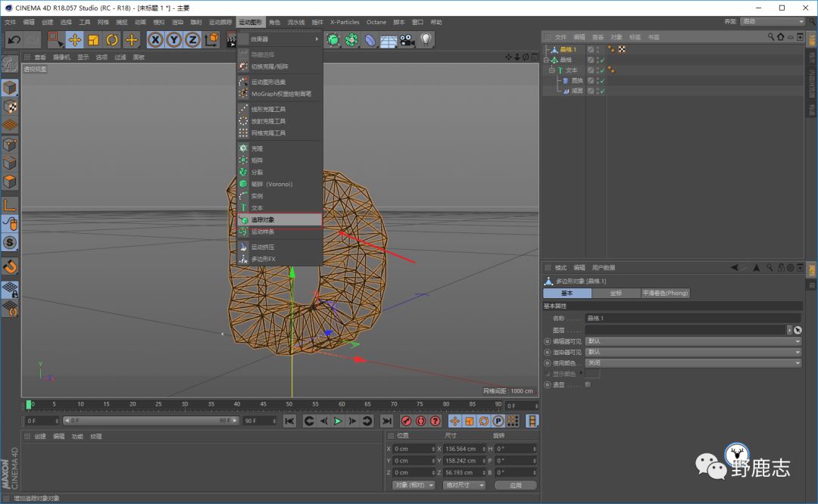The width and height of the screenshot is (818, 504).
Task: Switch to the 坐标 tab
Action: coord(616,294)
